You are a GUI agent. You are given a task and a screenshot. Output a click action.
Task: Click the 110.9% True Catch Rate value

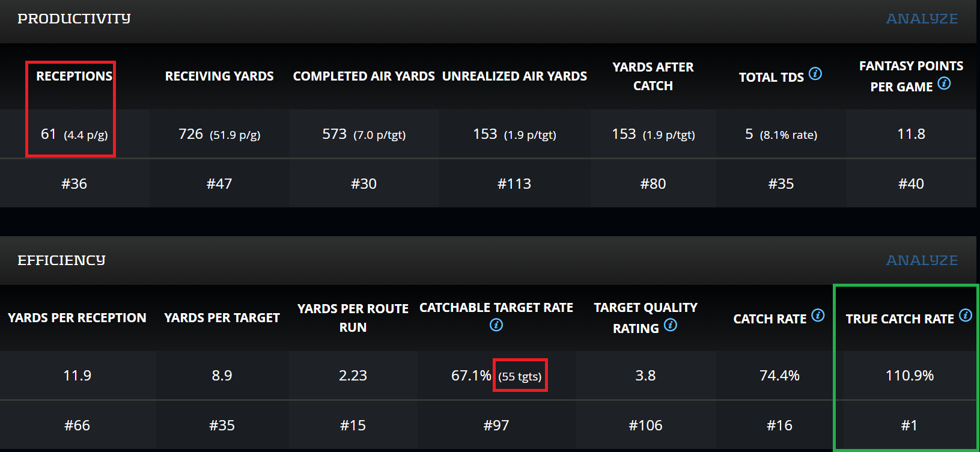click(909, 376)
